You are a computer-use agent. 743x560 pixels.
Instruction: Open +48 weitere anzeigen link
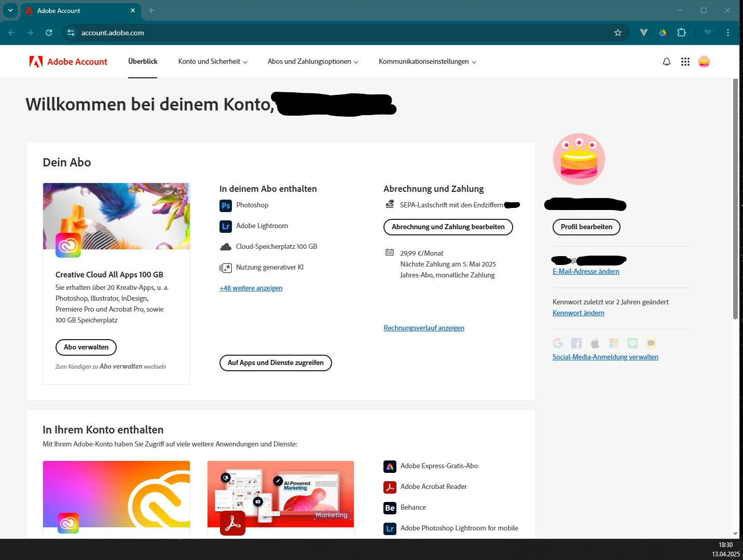251,288
